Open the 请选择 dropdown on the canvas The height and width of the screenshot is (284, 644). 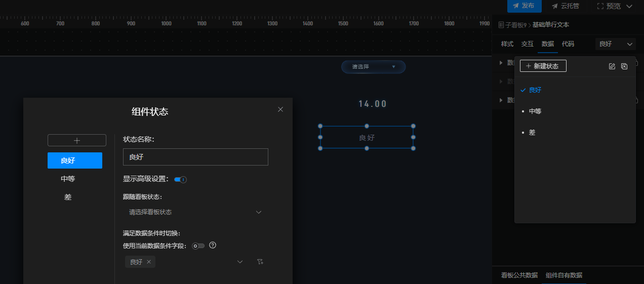coord(373,67)
